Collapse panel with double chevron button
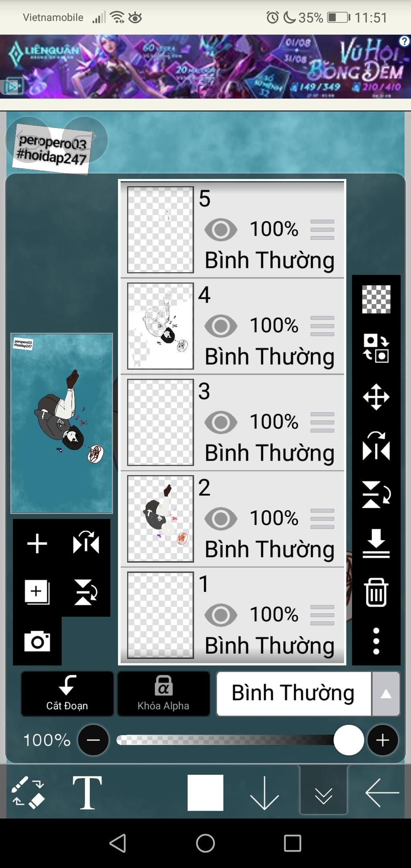This screenshot has width=411, height=868. [x=324, y=791]
